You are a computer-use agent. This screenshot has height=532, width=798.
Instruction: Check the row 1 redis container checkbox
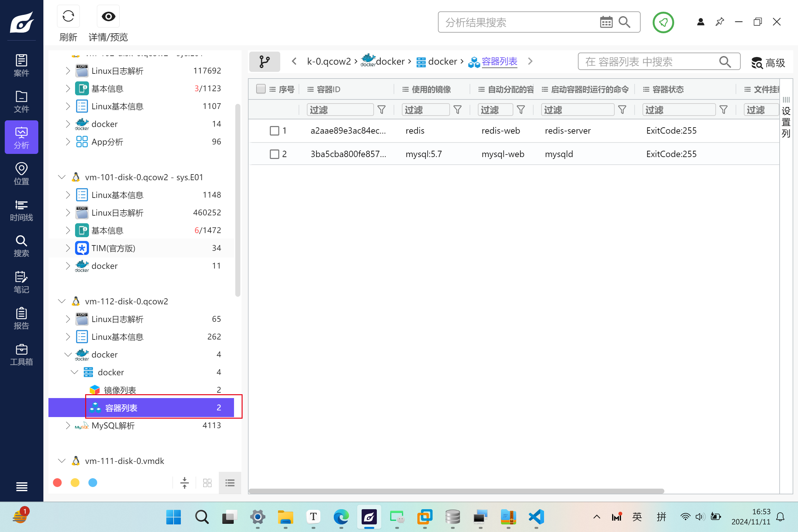(274, 130)
